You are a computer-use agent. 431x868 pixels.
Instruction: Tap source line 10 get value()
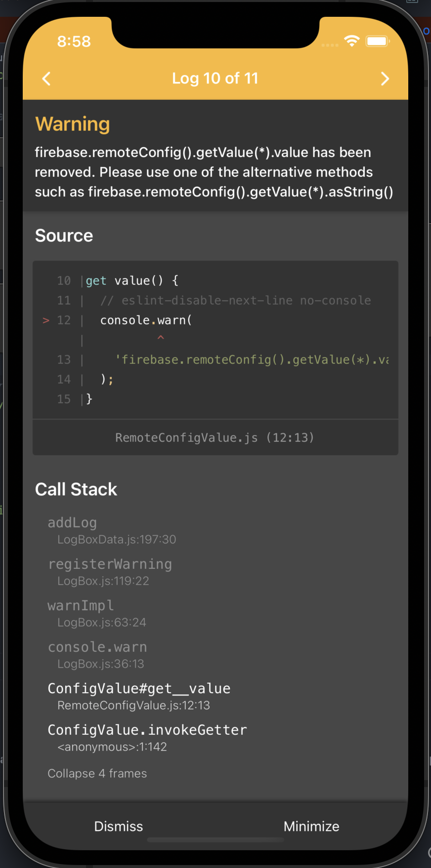coord(132,280)
